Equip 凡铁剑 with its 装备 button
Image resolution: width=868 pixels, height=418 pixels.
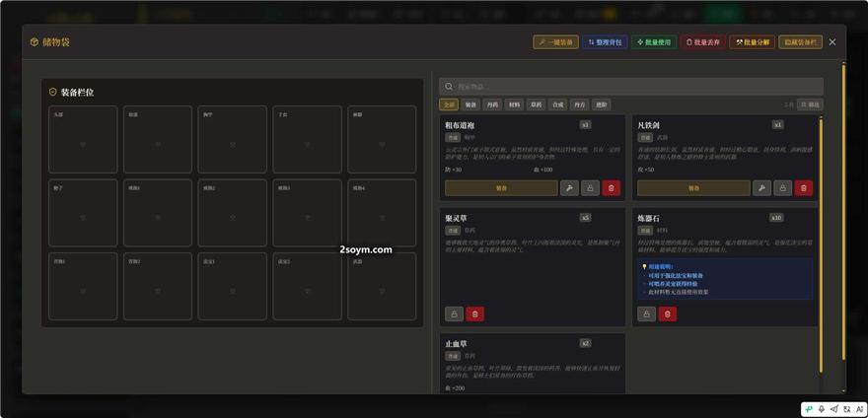point(693,188)
